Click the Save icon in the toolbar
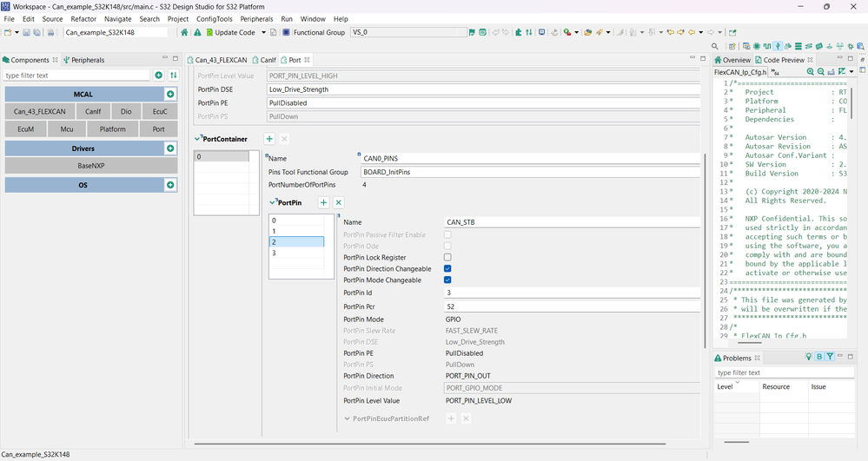The image size is (868, 461). [26, 32]
